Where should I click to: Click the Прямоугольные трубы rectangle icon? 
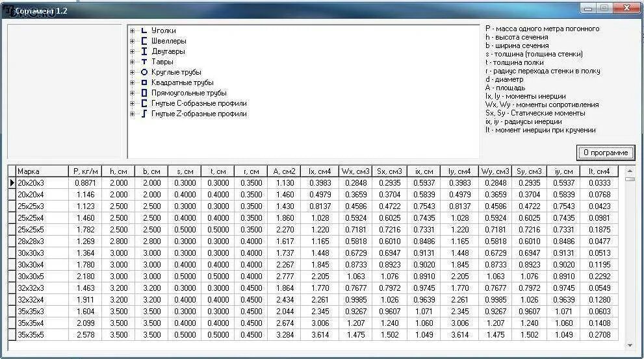click(x=144, y=93)
